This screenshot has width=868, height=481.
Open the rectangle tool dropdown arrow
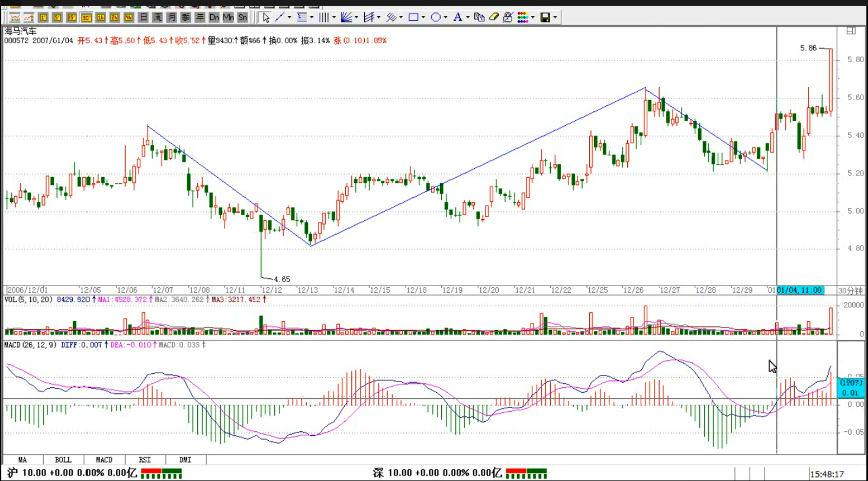point(423,17)
